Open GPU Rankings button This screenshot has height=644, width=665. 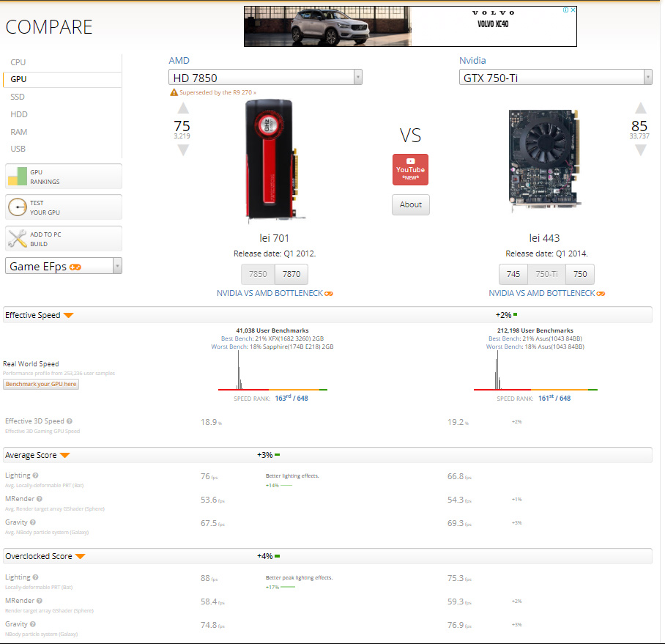click(64, 177)
